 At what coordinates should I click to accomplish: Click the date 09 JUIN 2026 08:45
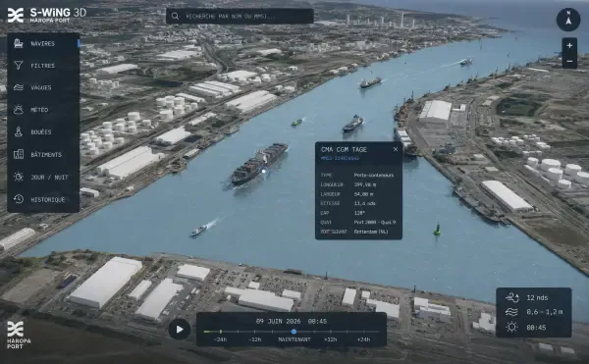[292, 321]
